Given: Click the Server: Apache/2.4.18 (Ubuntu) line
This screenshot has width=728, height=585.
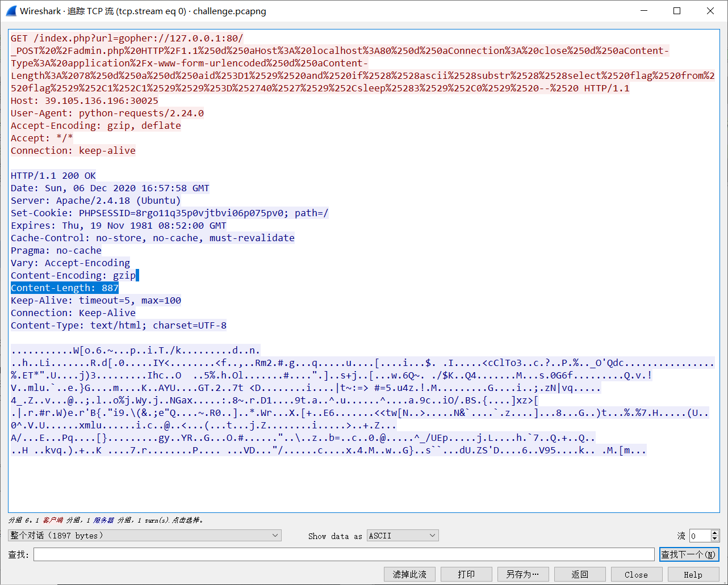Looking at the screenshot, I should (x=96, y=201).
